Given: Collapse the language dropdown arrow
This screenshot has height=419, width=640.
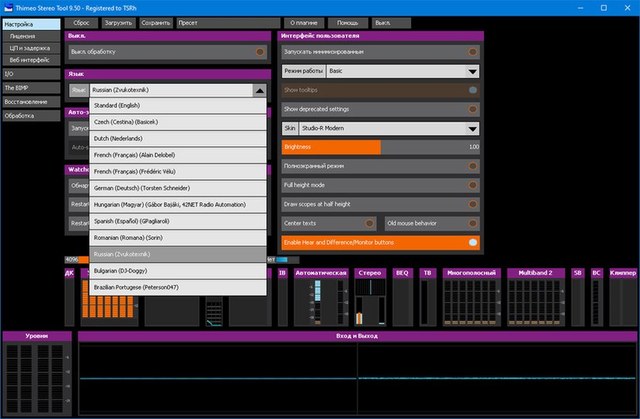Looking at the screenshot, I should click(x=260, y=90).
